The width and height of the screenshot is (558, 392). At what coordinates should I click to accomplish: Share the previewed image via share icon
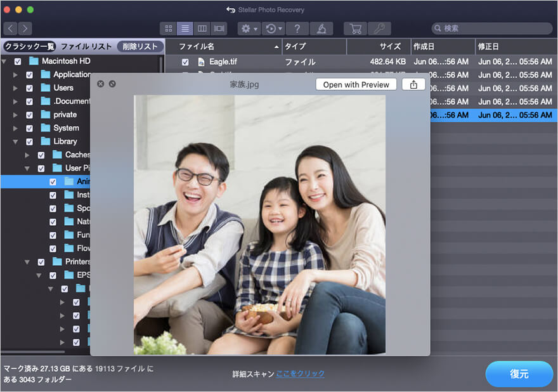tap(413, 84)
